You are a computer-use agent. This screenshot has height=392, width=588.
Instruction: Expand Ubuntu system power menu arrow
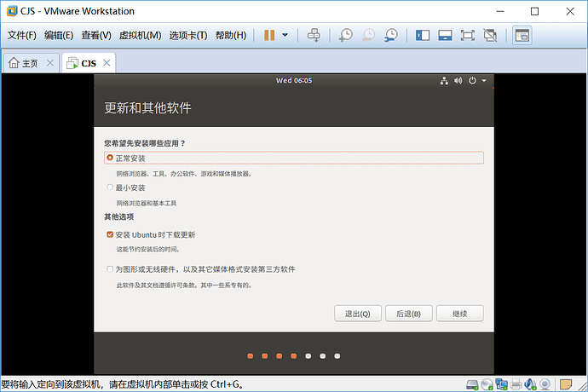coord(484,81)
